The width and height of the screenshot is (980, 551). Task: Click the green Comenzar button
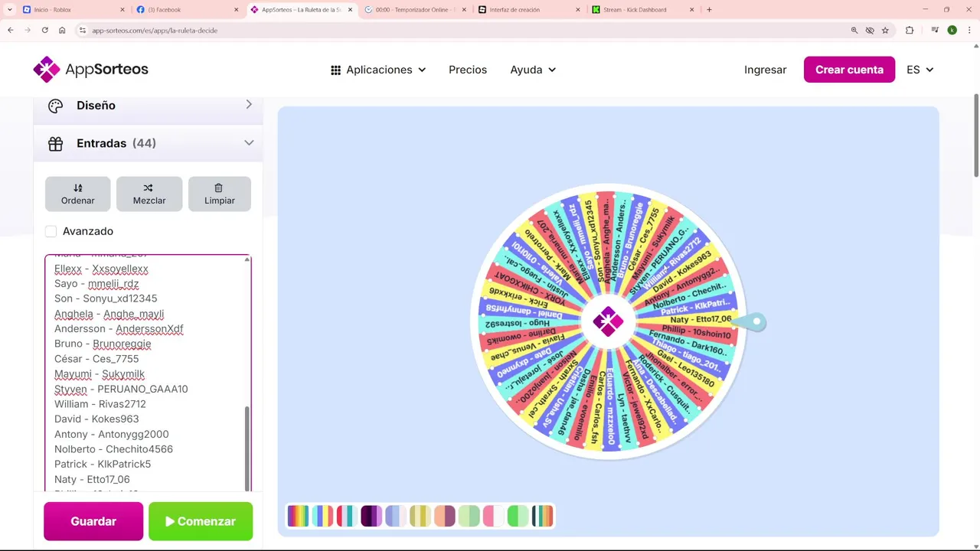pyautogui.click(x=201, y=521)
